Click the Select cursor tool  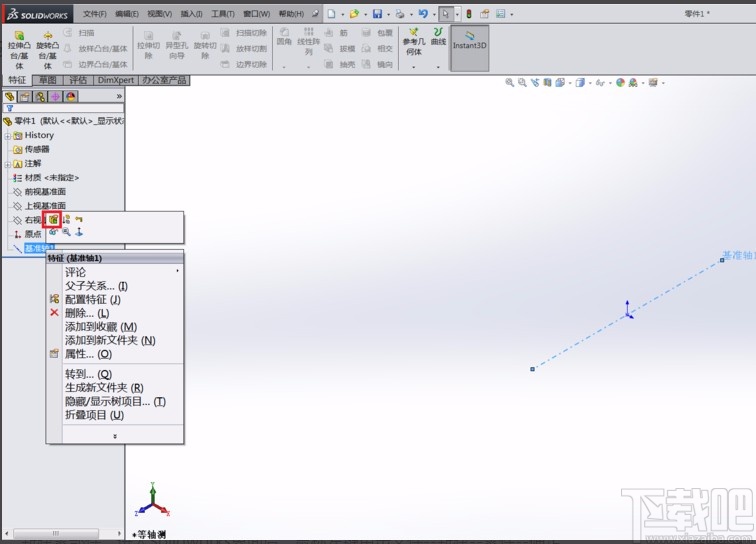(x=446, y=14)
